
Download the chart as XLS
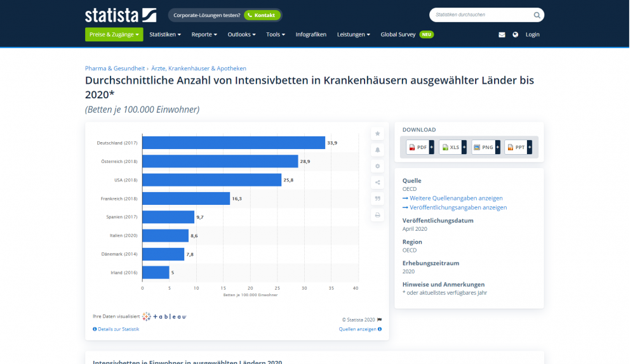(x=450, y=147)
